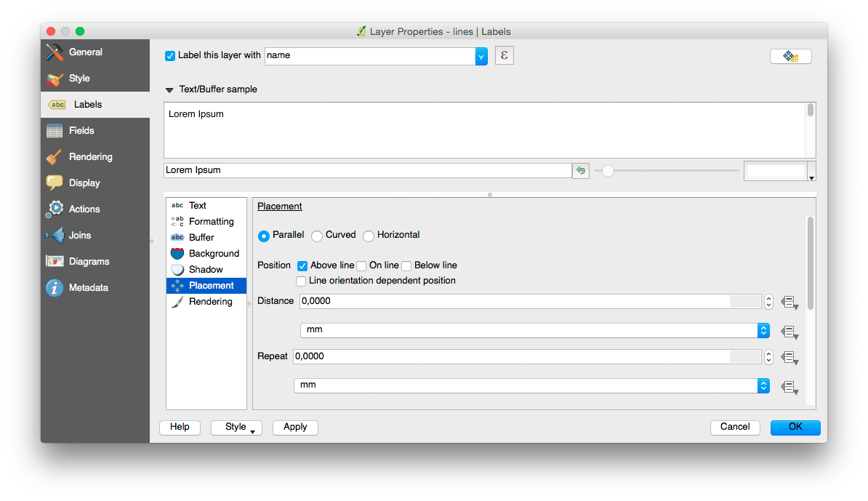Click the sample preview zoom slider handle
The width and height of the screenshot is (868, 501).
point(608,171)
